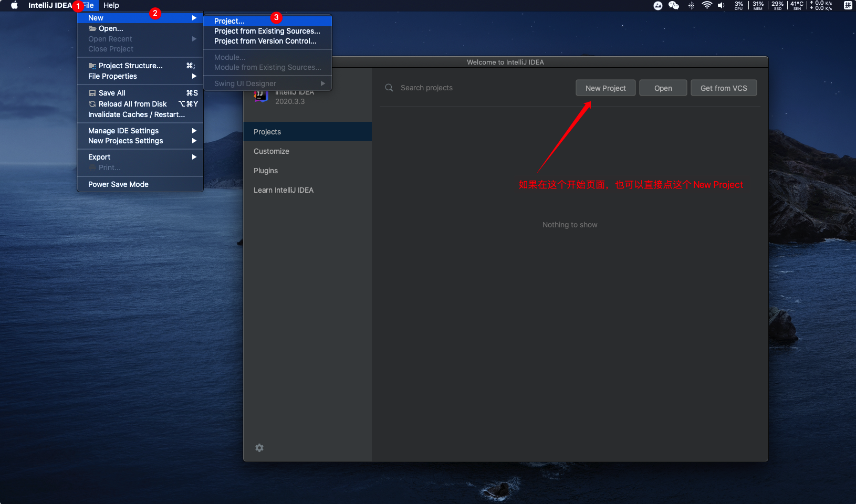Open the IntelliJ IDEA application menu
The width and height of the screenshot is (856, 504).
[50, 5]
